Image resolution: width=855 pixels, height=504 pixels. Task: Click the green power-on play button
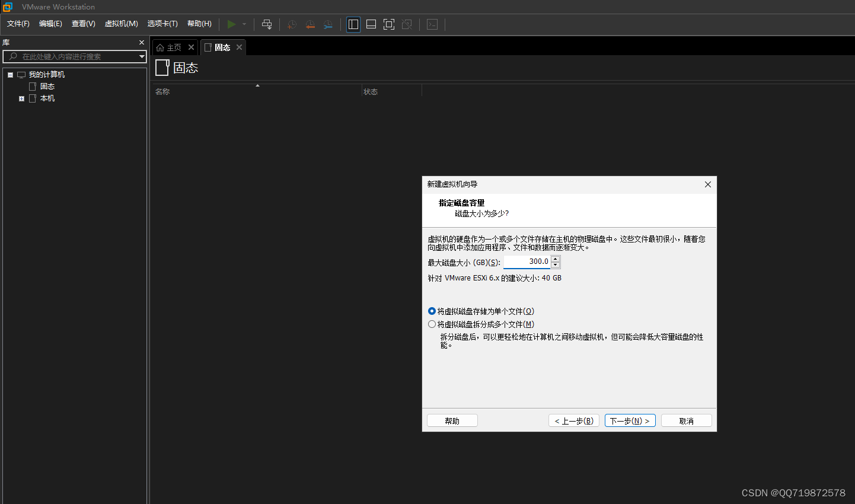[231, 24]
